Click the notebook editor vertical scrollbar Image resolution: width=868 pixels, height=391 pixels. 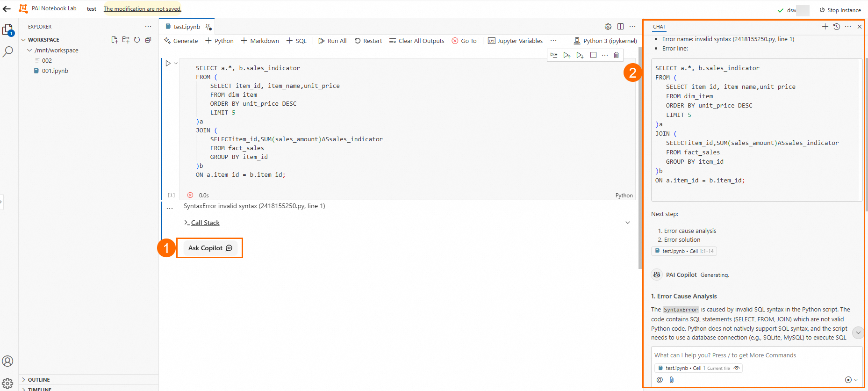click(640, 158)
